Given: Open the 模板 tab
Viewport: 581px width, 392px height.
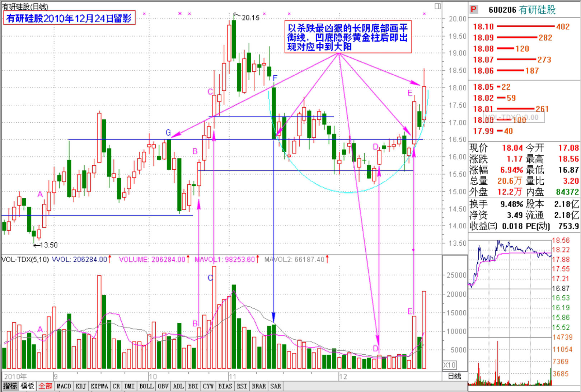Looking at the screenshot, I should (27, 386).
